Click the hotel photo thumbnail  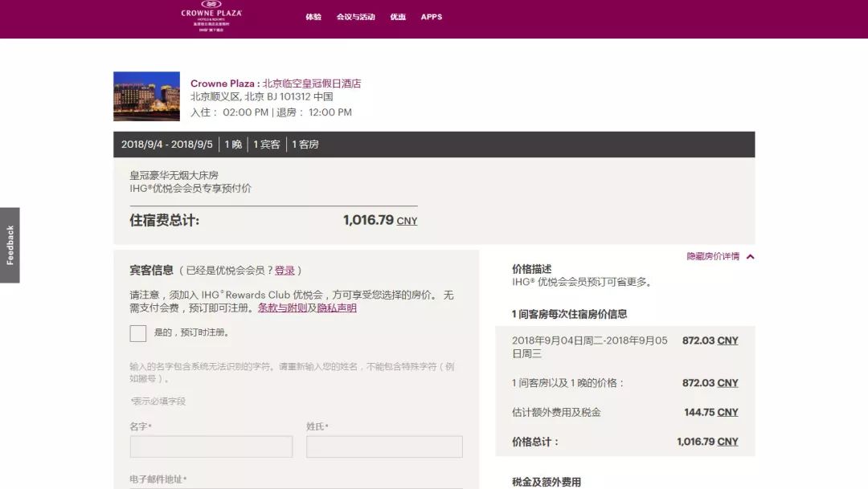point(146,96)
